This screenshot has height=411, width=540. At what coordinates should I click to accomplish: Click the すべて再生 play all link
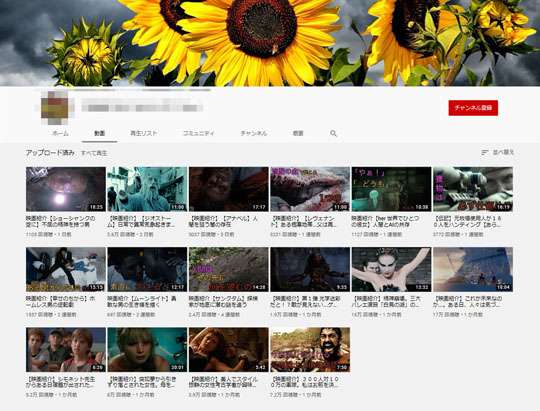click(x=94, y=153)
